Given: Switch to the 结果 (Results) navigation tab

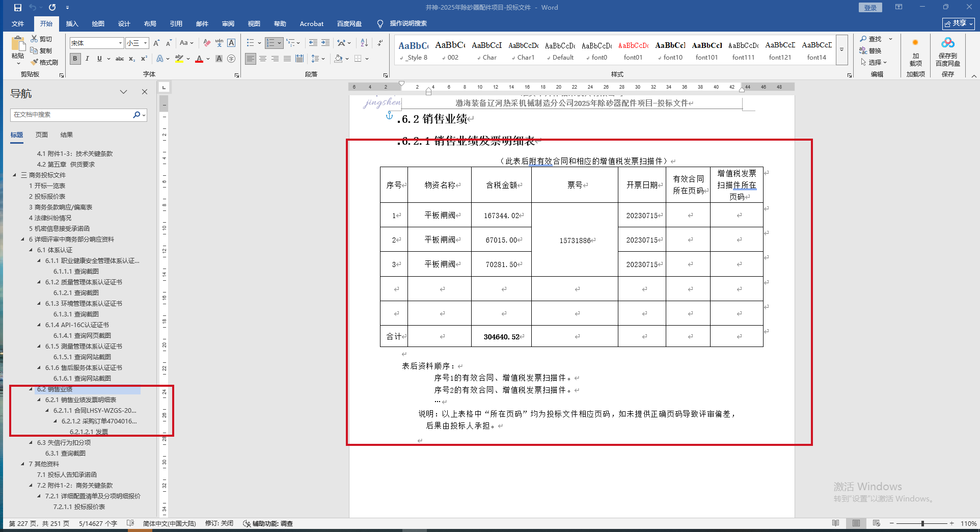Looking at the screenshot, I should click(67, 135).
